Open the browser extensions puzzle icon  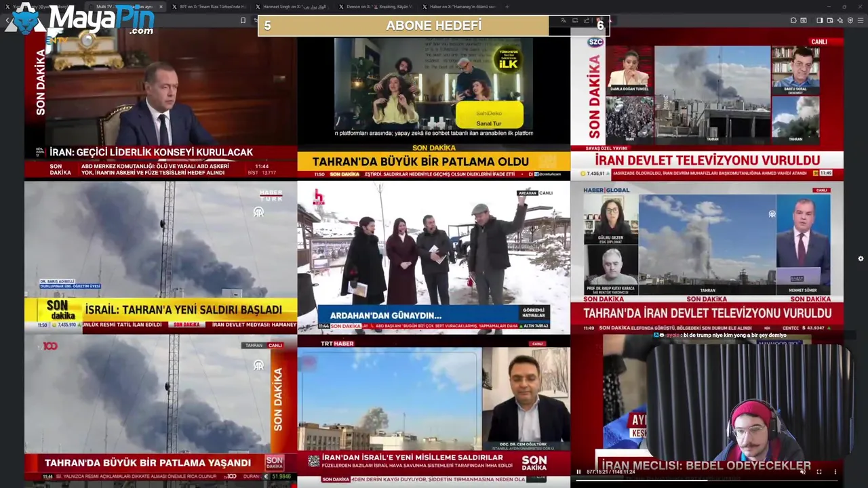[x=793, y=20]
